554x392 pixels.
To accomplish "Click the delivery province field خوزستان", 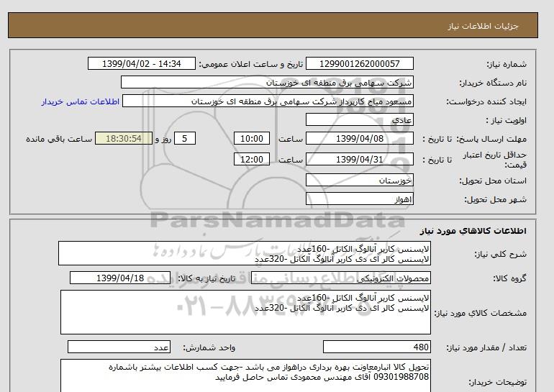I will [x=360, y=181].
